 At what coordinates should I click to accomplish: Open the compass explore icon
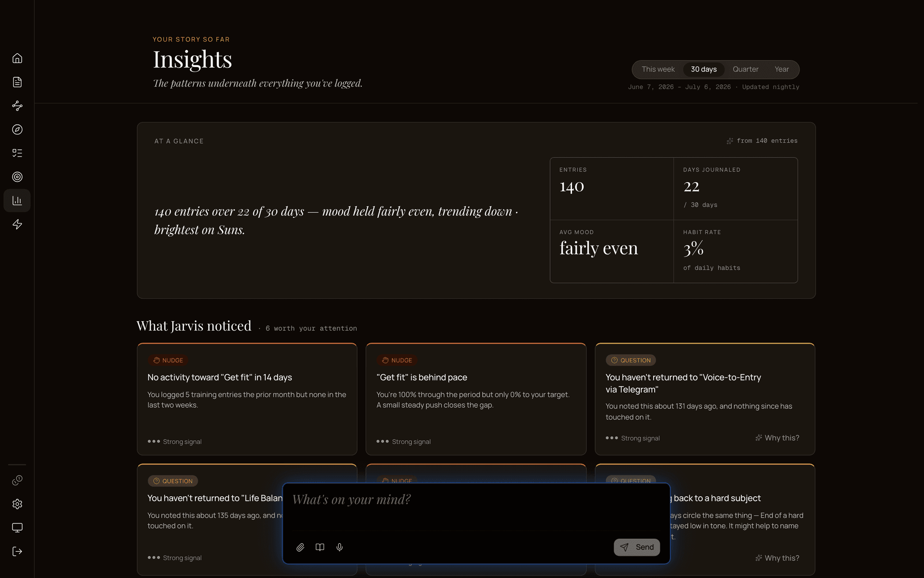(x=17, y=129)
